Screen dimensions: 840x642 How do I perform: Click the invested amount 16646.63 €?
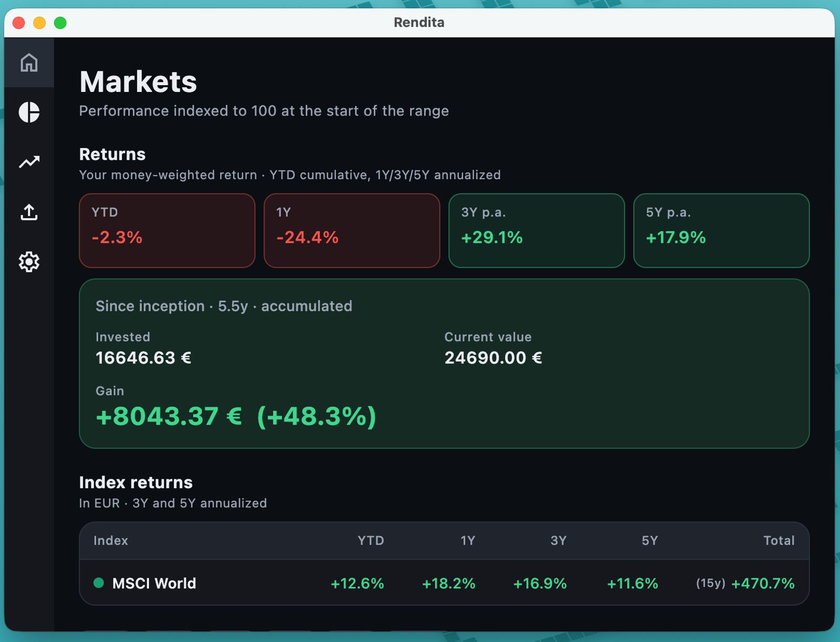[x=143, y=358]
